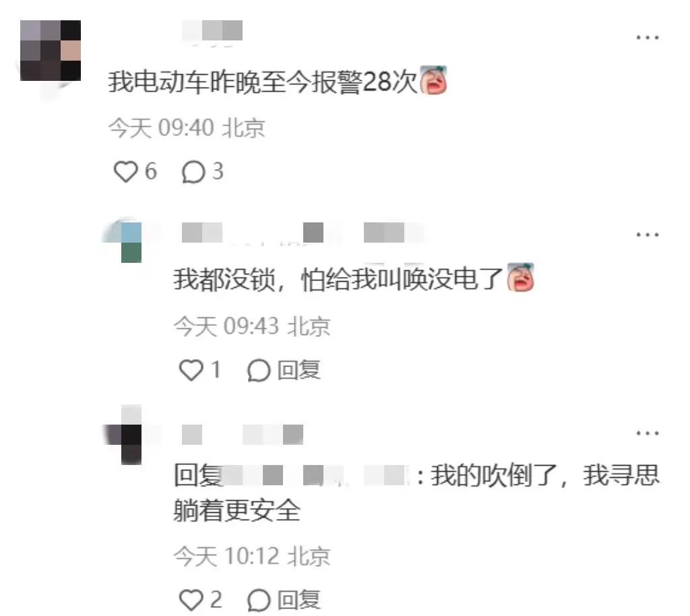This screenshot has height=616, width=690.
Task: Like the 09:43 reply about not locking
Action: [191, 370]
